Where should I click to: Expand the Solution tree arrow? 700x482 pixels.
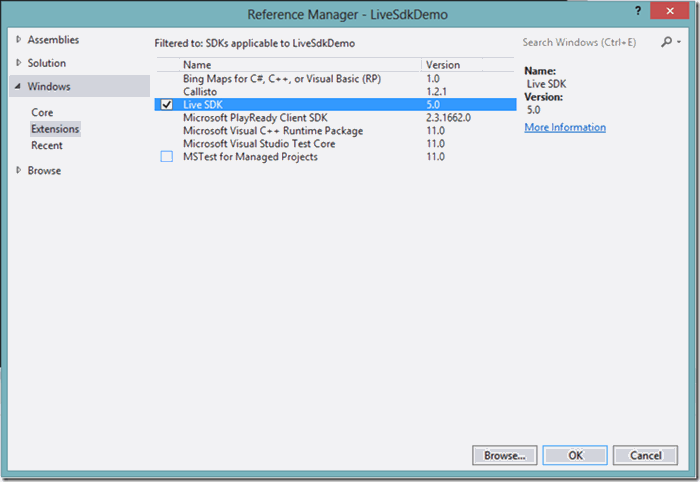(18, 62)
